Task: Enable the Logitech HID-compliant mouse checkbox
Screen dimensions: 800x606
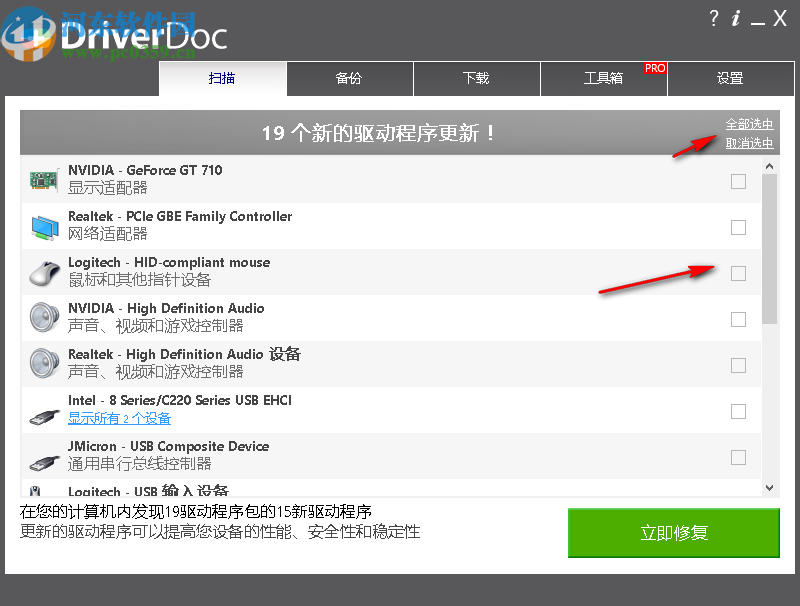Action: tap(738, 273)
